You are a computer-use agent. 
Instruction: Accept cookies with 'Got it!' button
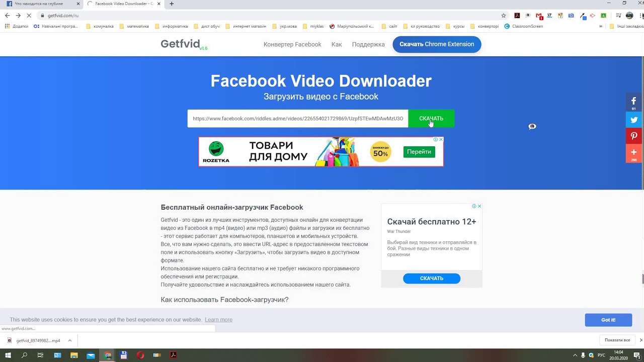click(608, 320)
